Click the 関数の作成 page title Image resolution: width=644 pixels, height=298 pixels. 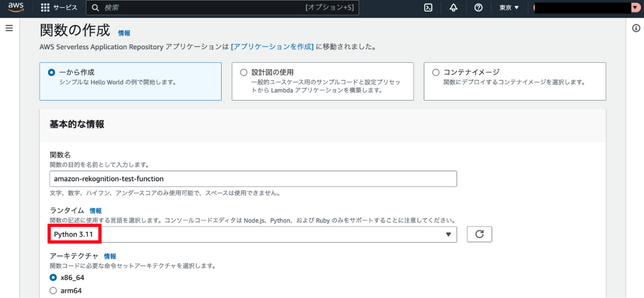coord(75,30)
